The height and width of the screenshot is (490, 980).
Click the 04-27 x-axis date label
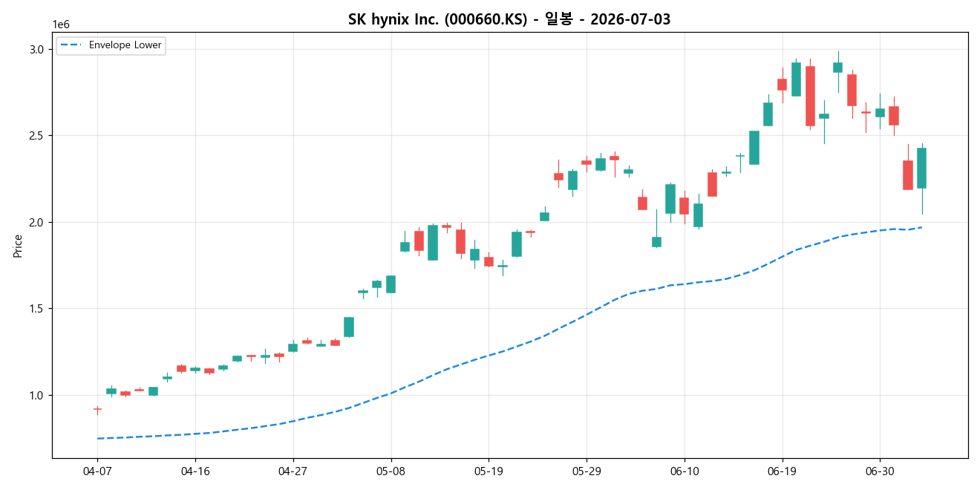pyautogui.click(x=293, y=471)
